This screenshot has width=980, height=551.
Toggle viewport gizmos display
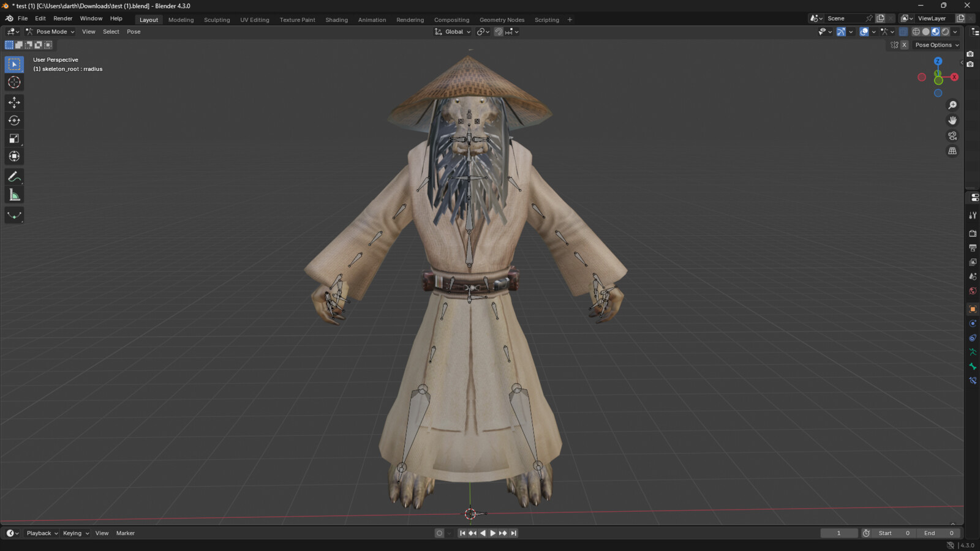click(841, 32)
